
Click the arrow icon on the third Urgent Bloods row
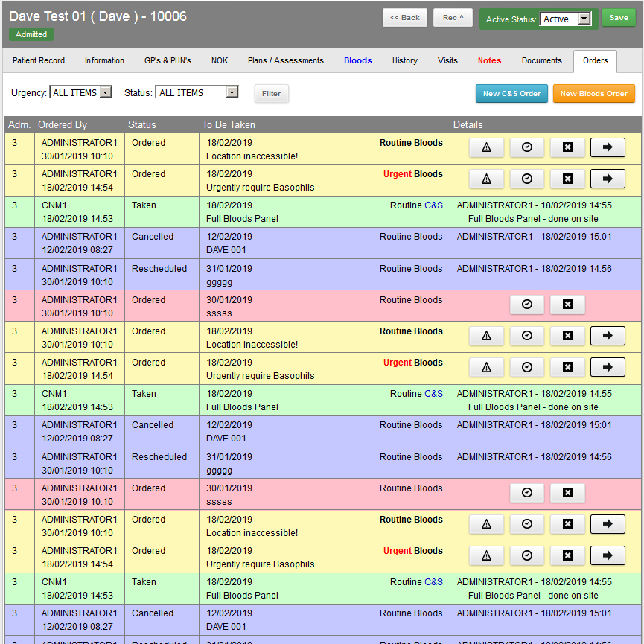pos(608,555)
